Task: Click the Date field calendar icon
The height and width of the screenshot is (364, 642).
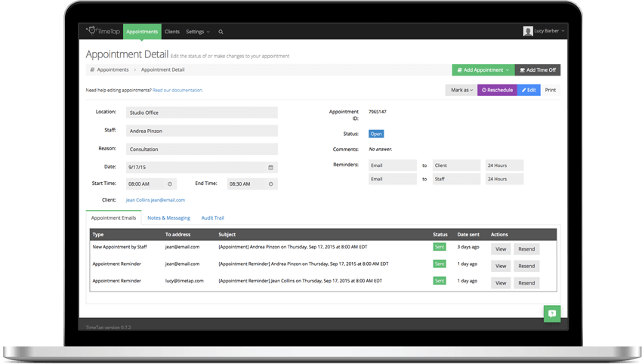Action: 270,168
